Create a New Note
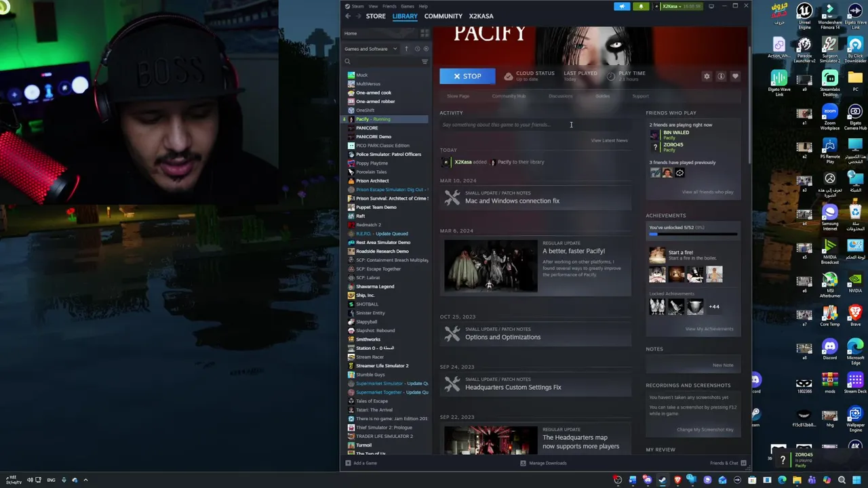868x488 pixels. tap(723, 365)
